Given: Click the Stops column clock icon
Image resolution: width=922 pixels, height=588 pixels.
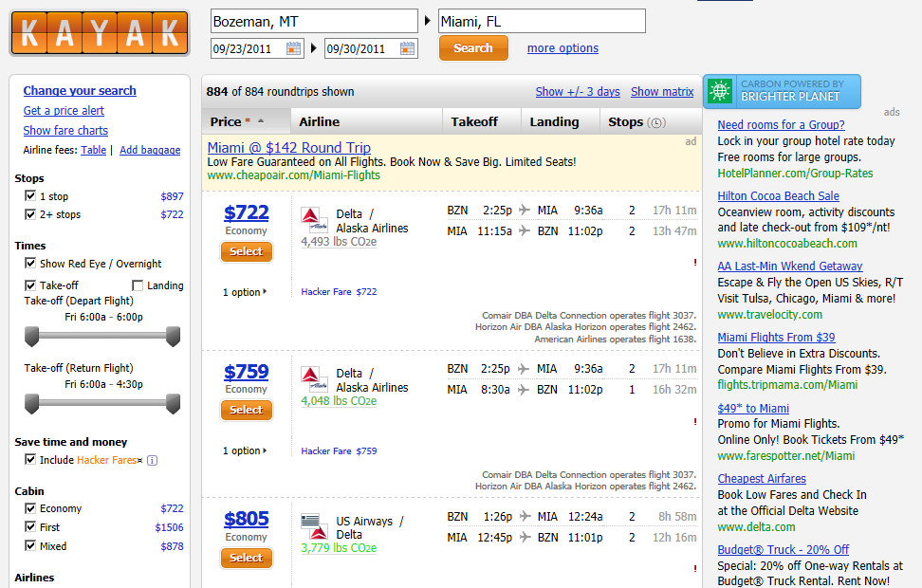Looking at the screenshot, I should (x=656, y=123).
